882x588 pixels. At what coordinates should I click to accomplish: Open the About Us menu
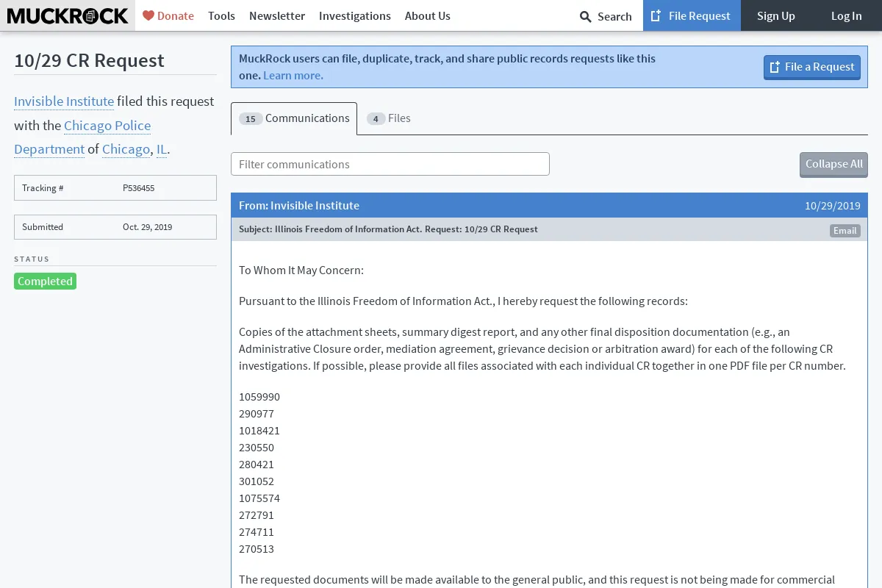click(x=428, y=15)
